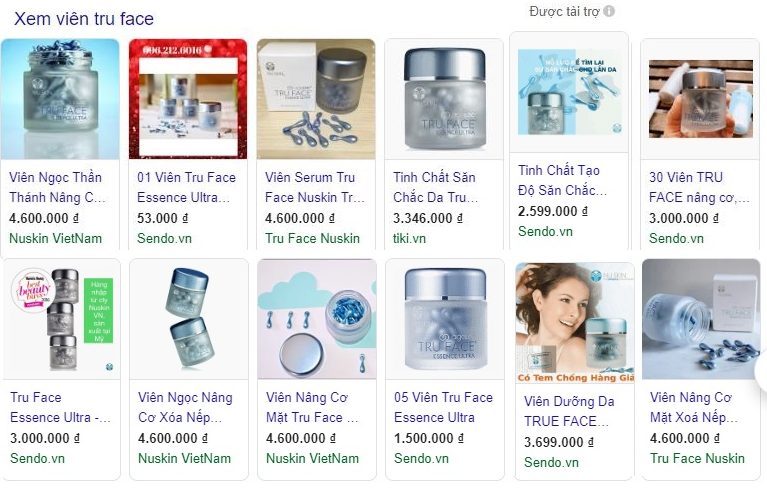This screenshot has width=767, height=491.
Task: Open the 'Viên Dưỡng Da TRUE FACE' title
Action: tap(569, 411)
